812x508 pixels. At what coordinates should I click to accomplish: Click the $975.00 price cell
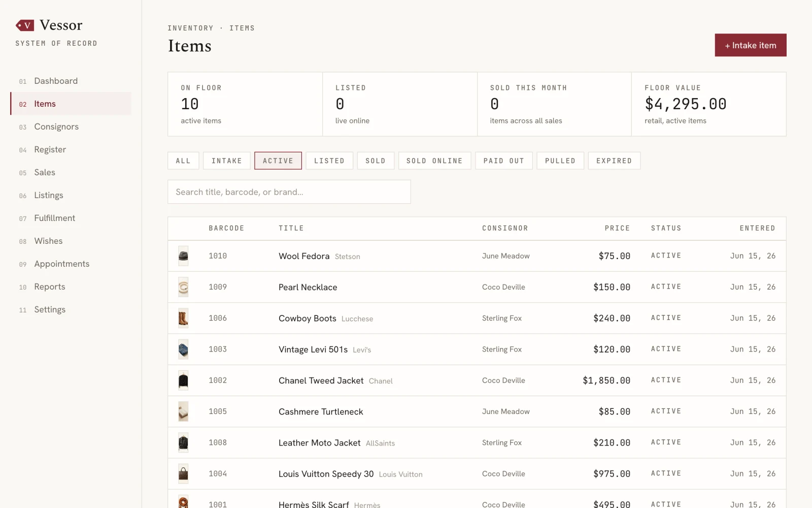612,474
